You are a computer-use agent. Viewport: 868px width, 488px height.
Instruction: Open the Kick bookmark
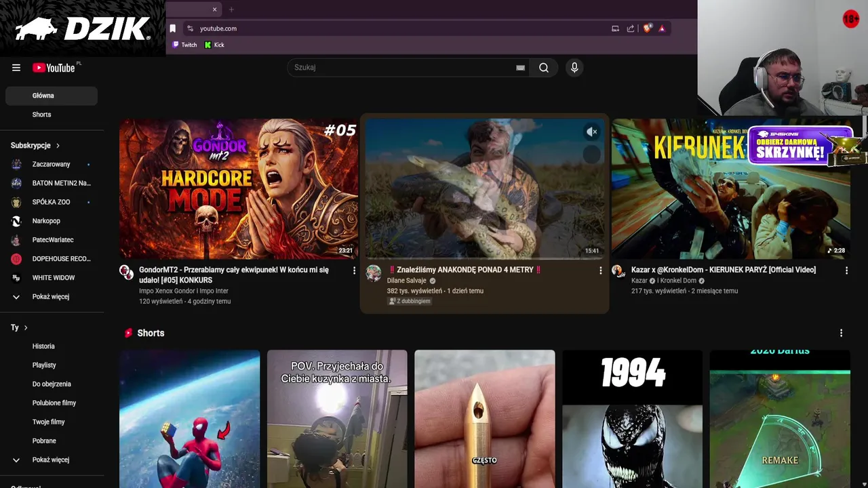click(214, 45)
